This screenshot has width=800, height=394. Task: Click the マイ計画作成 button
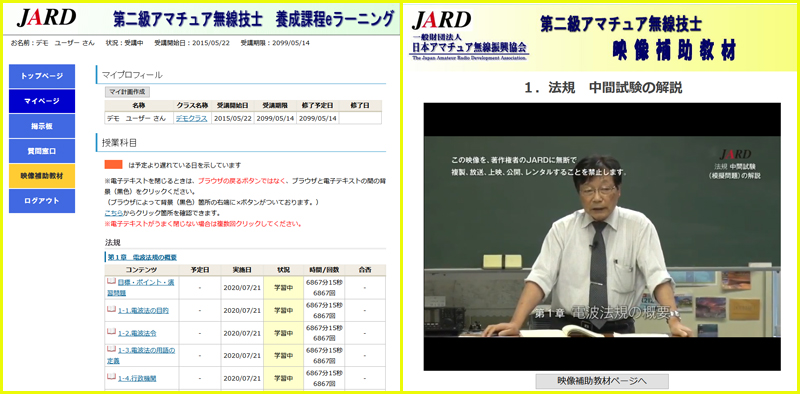[127, 92]
